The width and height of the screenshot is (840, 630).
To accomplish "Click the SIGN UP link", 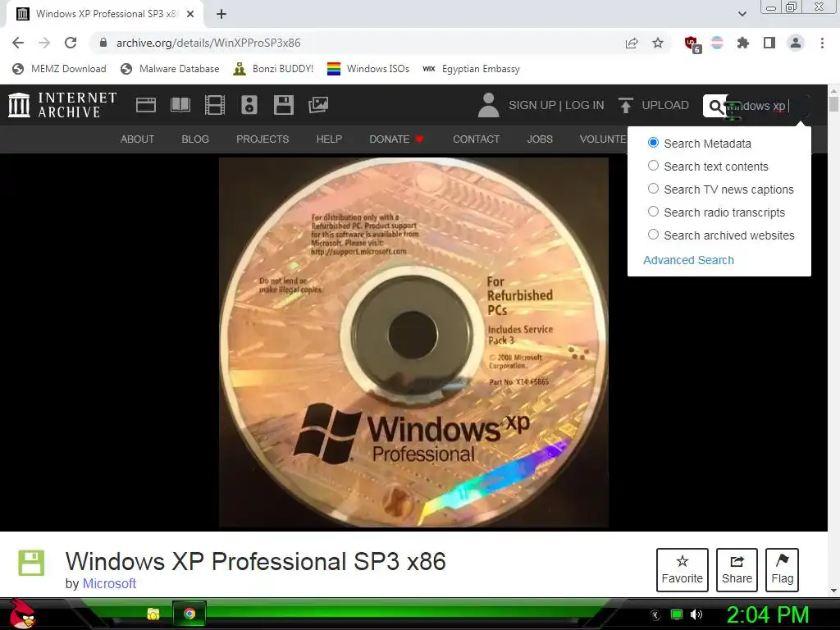I will 532,105.
